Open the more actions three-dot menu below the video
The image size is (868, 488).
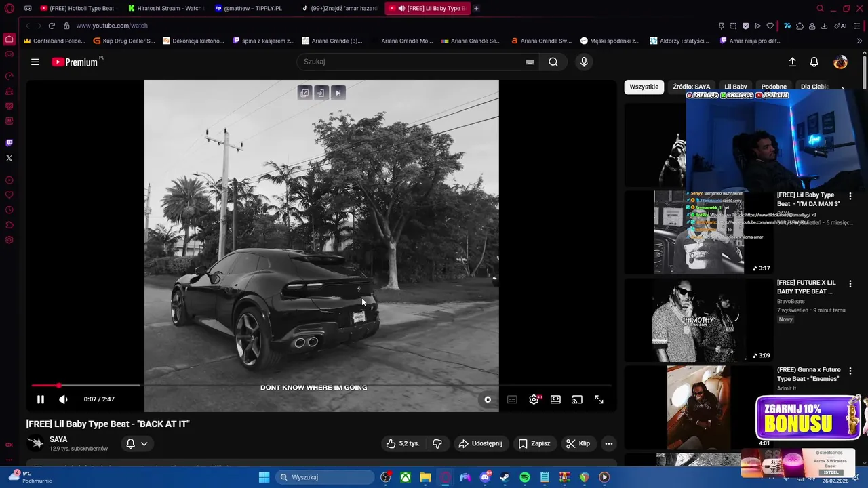coord(609,443)
